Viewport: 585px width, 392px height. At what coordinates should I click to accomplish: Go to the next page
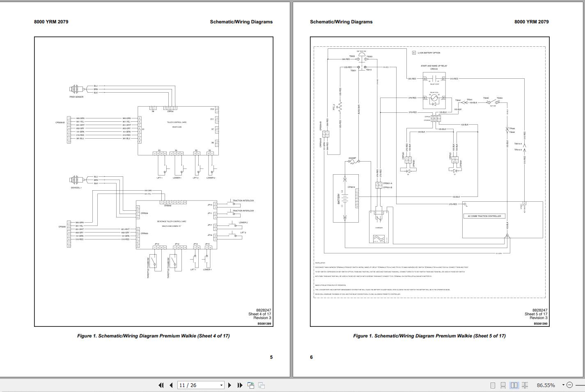(229, 385)
